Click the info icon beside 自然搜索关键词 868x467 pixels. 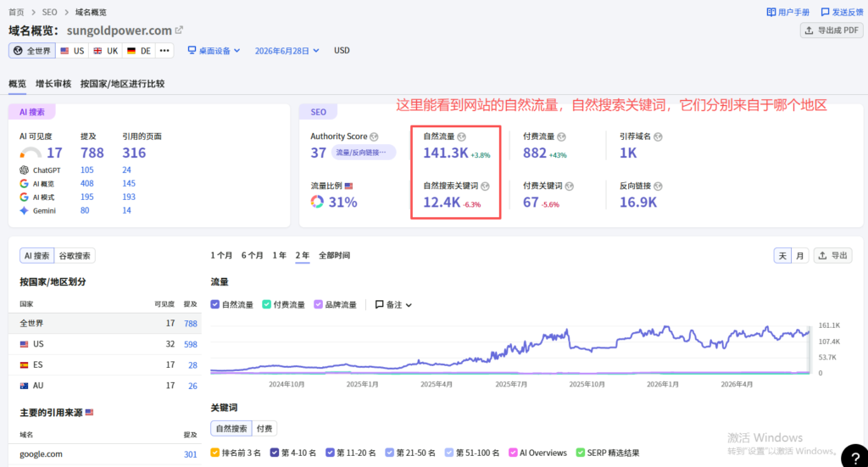485,186
